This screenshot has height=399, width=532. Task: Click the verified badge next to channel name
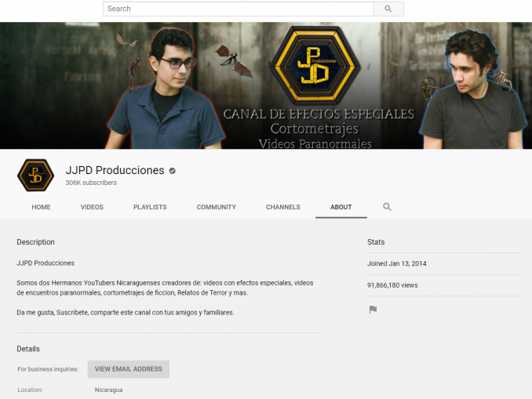[173, 171]
